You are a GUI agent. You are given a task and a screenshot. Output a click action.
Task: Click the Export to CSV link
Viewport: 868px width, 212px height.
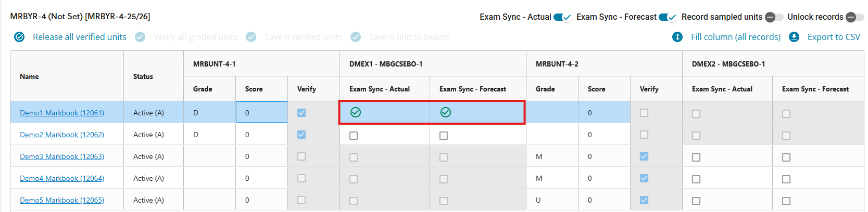[x=834, y=37]
